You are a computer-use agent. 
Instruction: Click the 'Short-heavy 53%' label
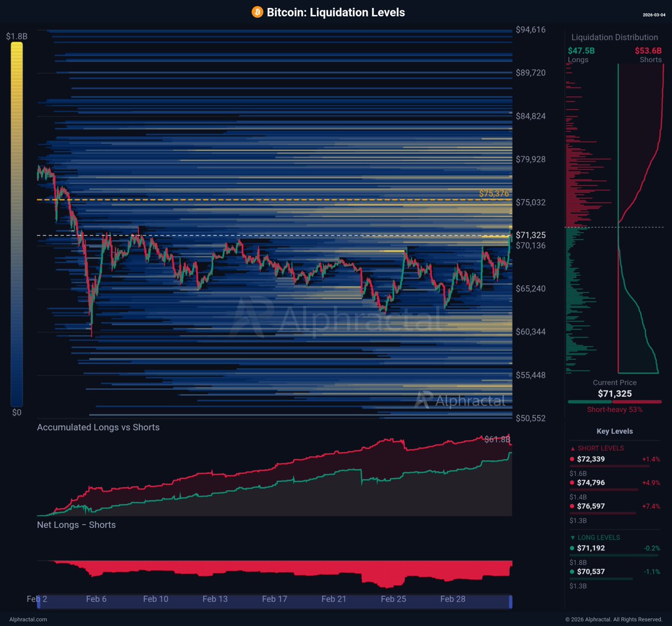click(614, 410)
